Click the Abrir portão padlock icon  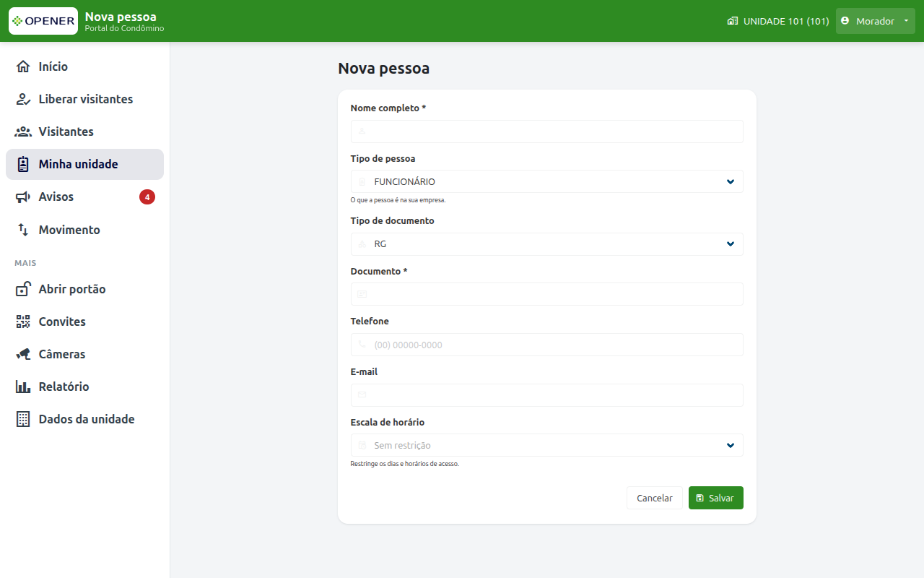coord(23,289)
